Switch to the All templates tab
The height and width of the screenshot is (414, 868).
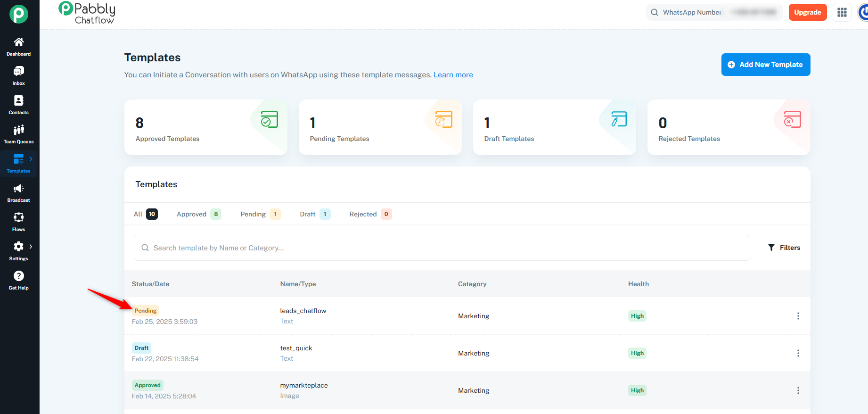(146, 214)
